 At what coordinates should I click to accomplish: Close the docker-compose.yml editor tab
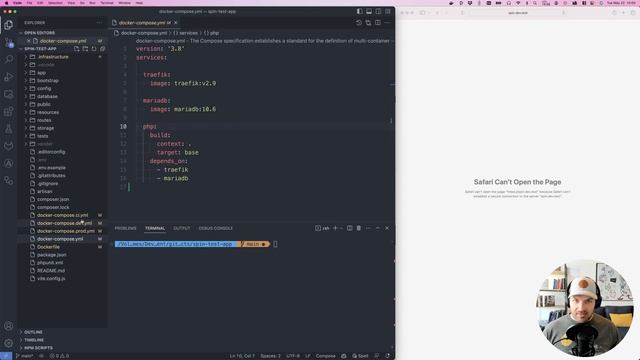[x=176, y=23]
